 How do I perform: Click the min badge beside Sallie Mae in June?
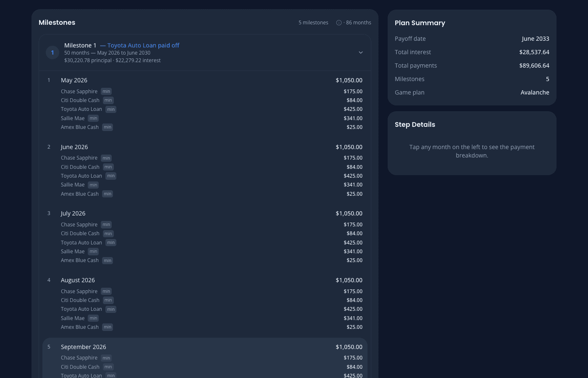[x=93, y=185]
